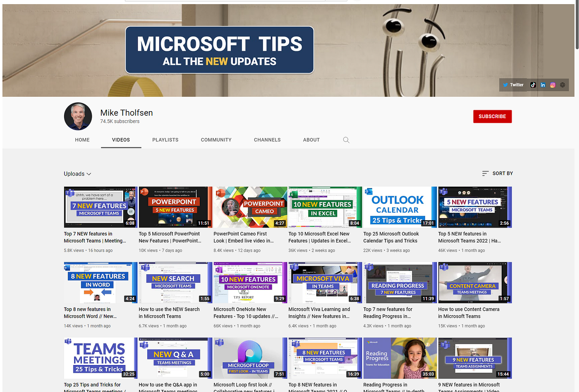The width and height of the screenshot is (579, 392).
Task: Click title 'Top 5 NEW features in Microsoft Teams 2022'
Action: [x=469, y=237]
